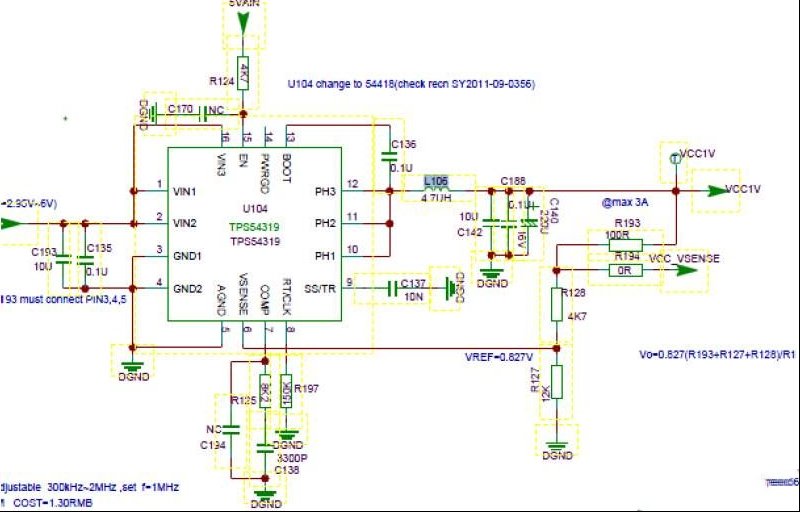Click the C188 designator label
Screen dimensions: 800x512
513,181
